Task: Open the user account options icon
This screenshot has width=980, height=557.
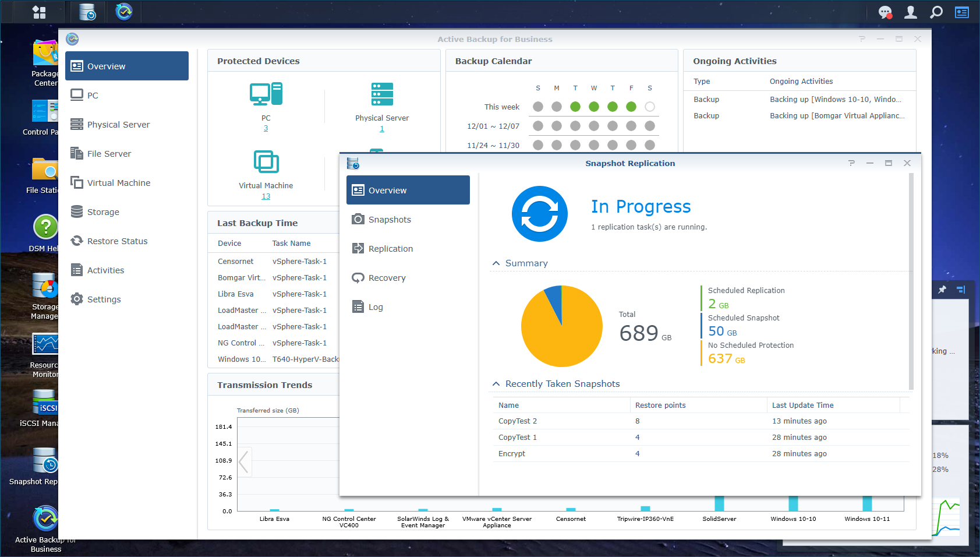Action: (x=911, y=12)
